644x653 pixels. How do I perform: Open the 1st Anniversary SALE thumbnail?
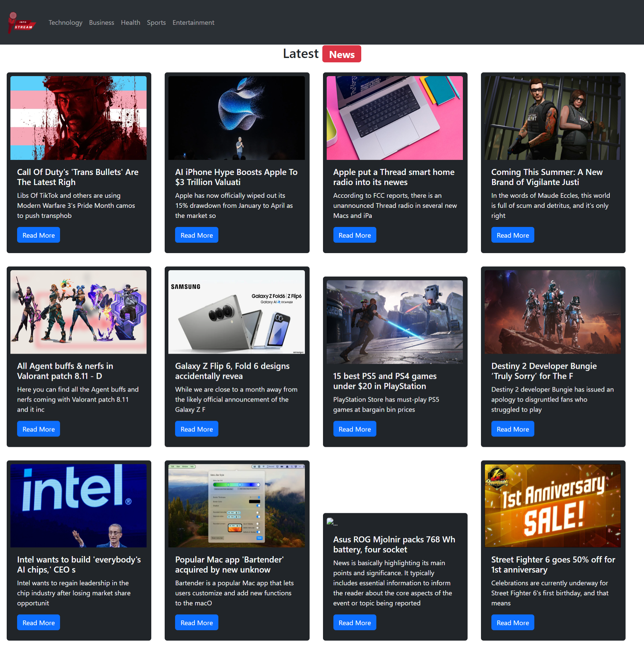[x=553, y=506]
